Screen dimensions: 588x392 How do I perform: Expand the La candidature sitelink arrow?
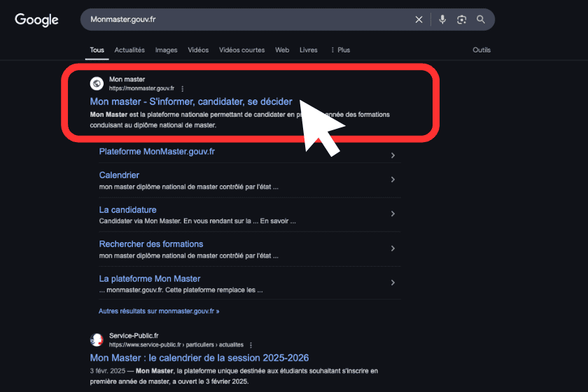(393, 214)
